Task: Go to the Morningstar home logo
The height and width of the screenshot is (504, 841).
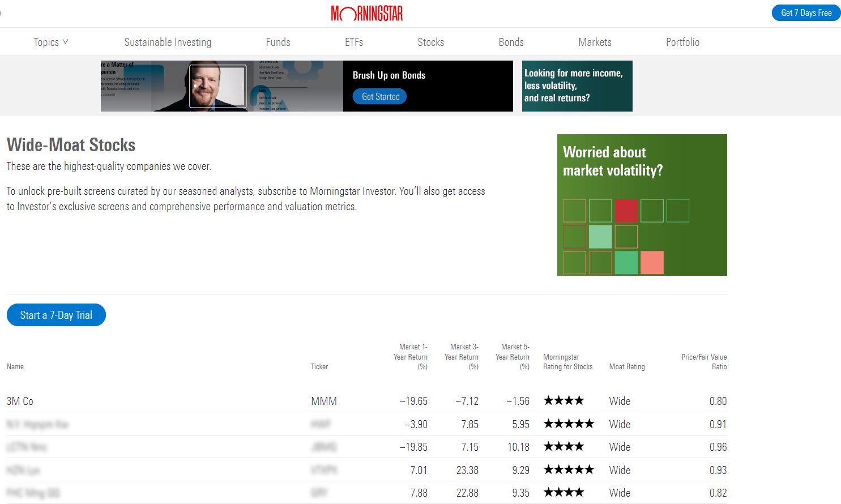Action: (367, 13)
